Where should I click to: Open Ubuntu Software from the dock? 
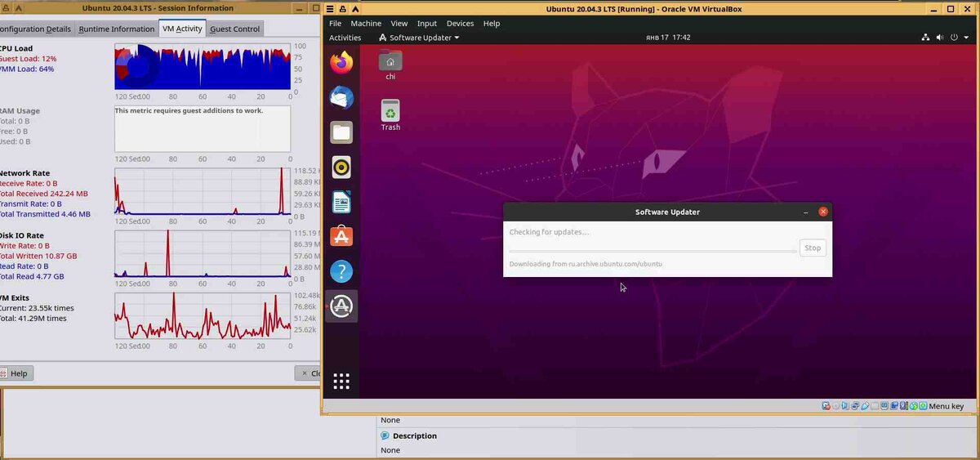[x=341, y=237]
